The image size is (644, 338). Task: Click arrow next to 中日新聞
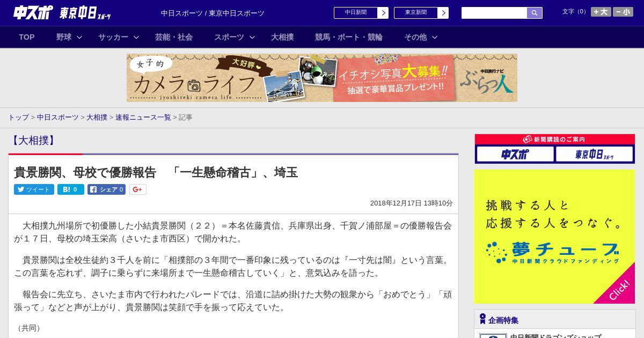[x=383, y=13]
